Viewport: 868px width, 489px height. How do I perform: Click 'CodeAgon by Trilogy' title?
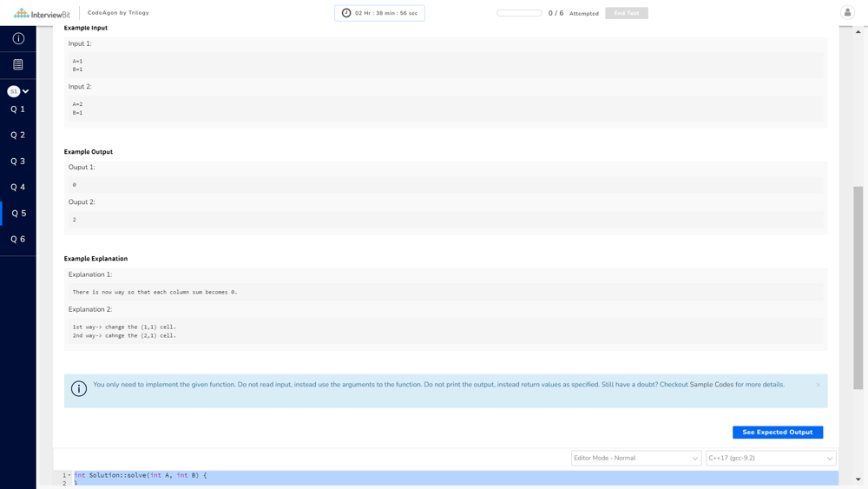point(118,13)
